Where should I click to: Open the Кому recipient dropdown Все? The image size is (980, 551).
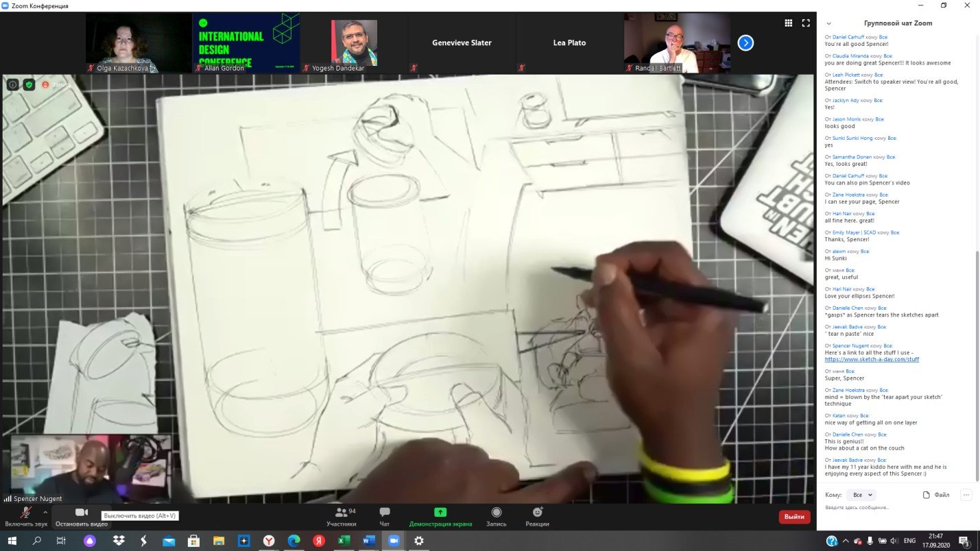point(861,494)
